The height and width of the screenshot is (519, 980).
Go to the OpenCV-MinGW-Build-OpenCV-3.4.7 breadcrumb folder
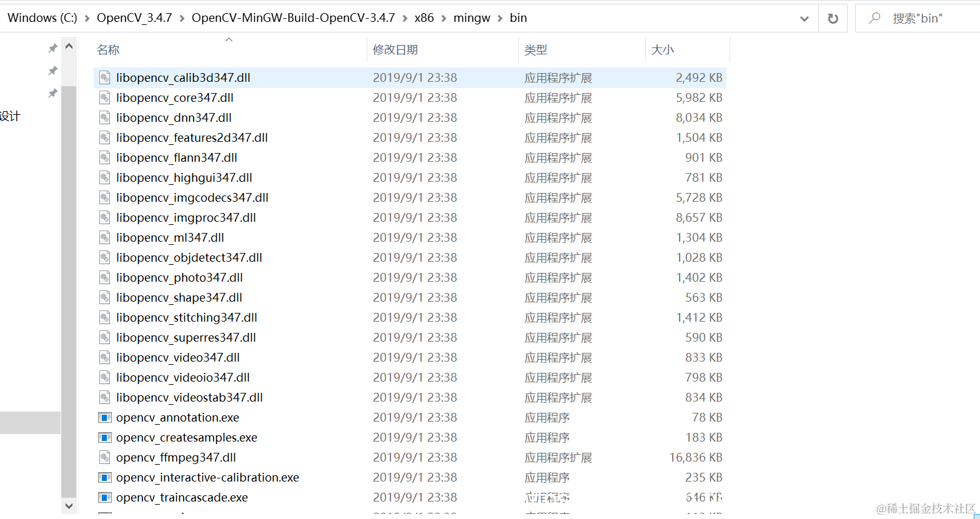(294, 18)
